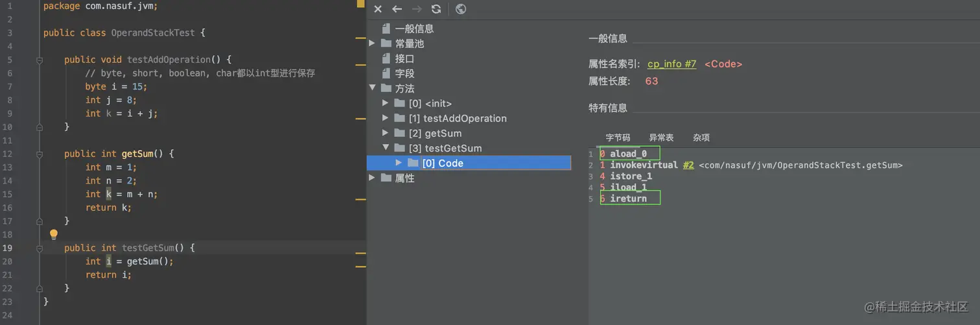
Task: Open the #2 constant pool link
Action: (x=688, y=165)
